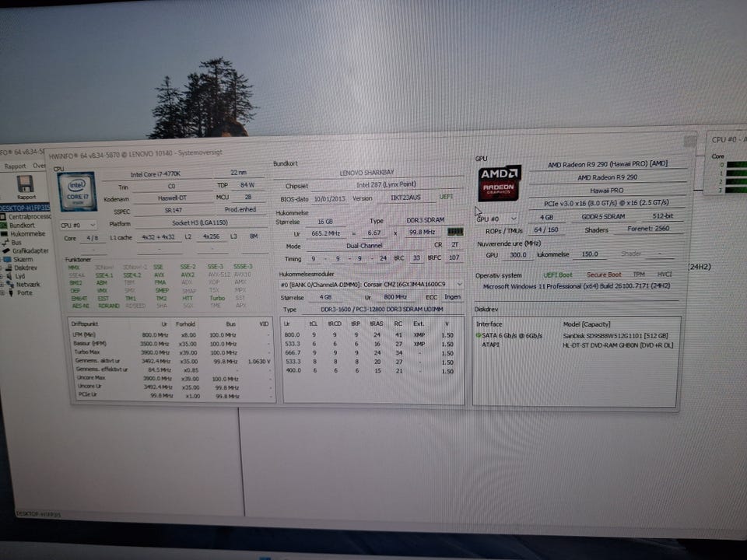Click the HVCI indicator
The image size is (747, 560).
point(665,275)
